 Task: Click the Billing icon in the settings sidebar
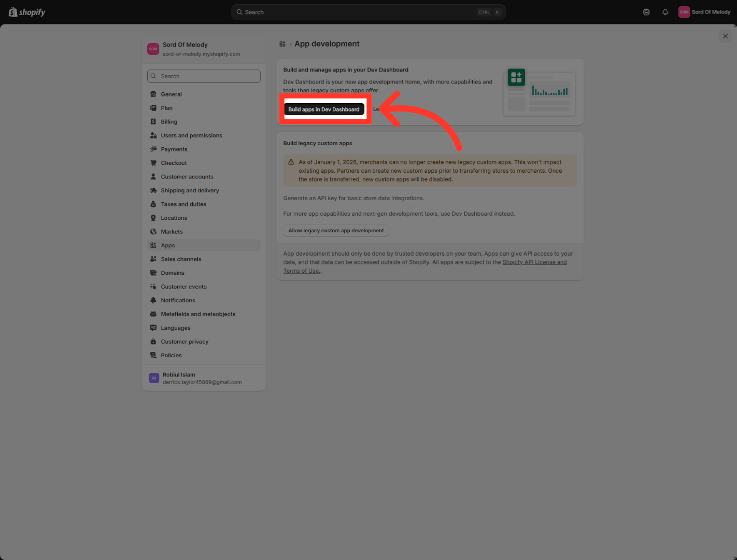pos(153,122)
